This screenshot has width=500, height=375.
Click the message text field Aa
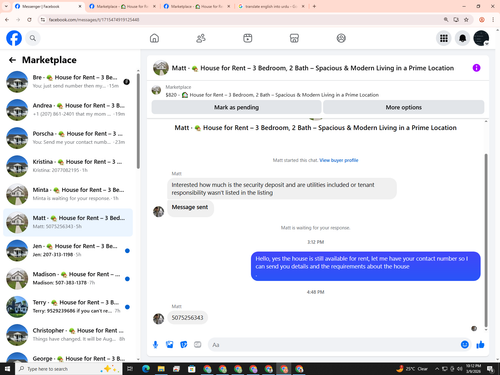point(333,345)
